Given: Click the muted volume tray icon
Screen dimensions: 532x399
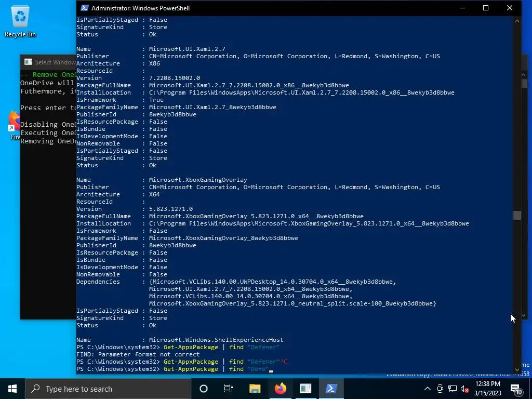Looking at the screenshot, I should pos(465,389).
